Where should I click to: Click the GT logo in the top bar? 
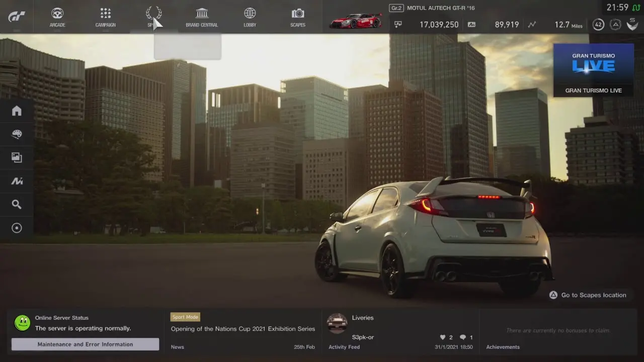[17, 17]
